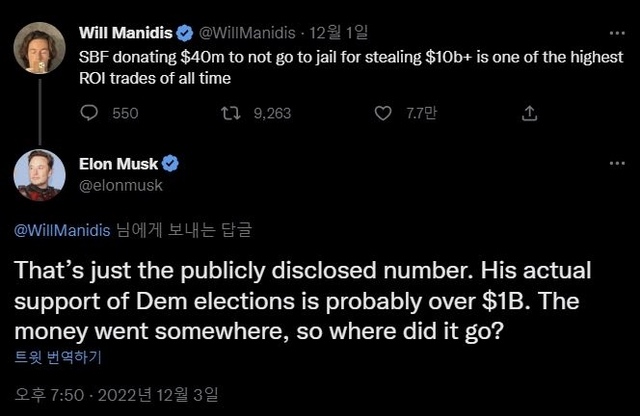Open the share icon on Will Manidis's tweet
Screen dimensions: 640x416
point(530,114)
